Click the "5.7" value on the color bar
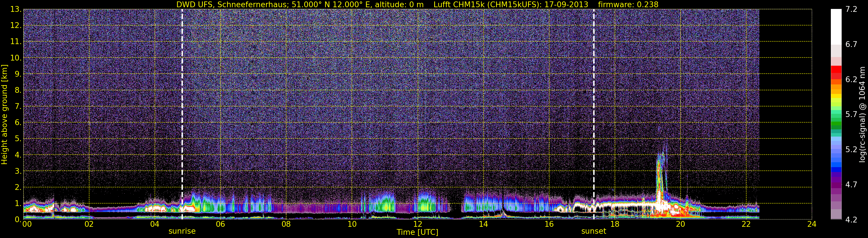 coord(851,115)
